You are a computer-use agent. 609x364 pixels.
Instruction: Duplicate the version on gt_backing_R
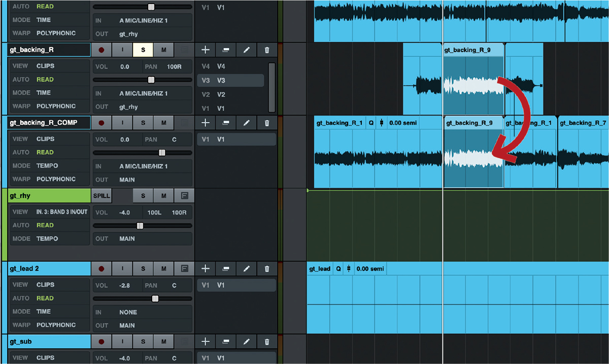tap(226, 50)
